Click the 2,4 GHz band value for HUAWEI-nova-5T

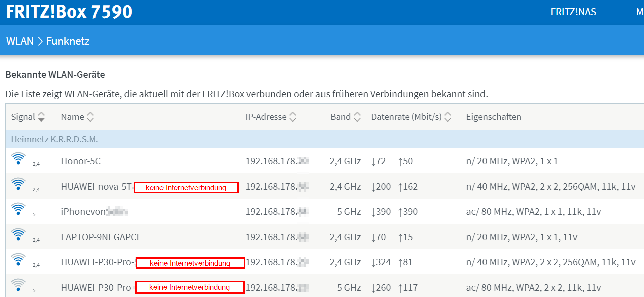(x=345, y=187)
